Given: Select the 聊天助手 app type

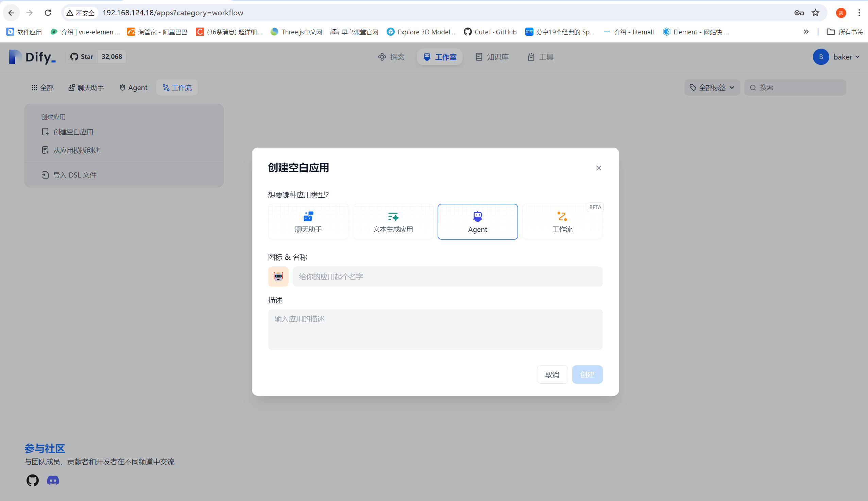Looking at the screenshot, I should [308, 222].
